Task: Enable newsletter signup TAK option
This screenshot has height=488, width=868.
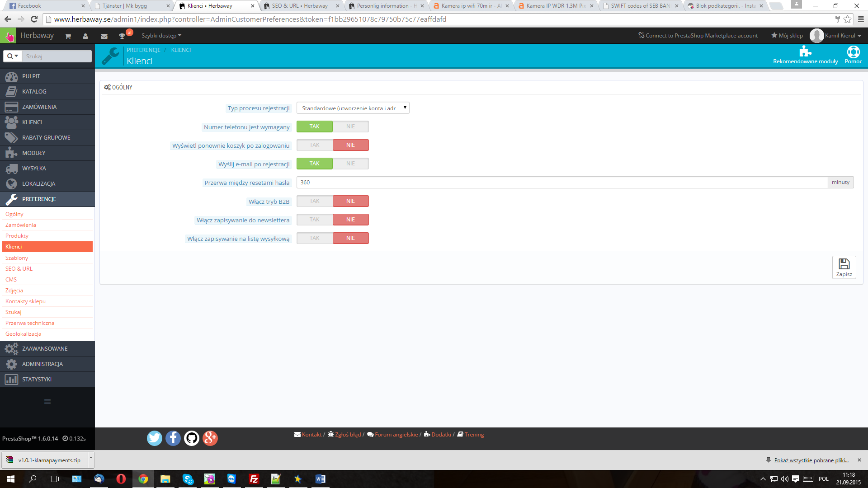Action: tap(315, 220)
